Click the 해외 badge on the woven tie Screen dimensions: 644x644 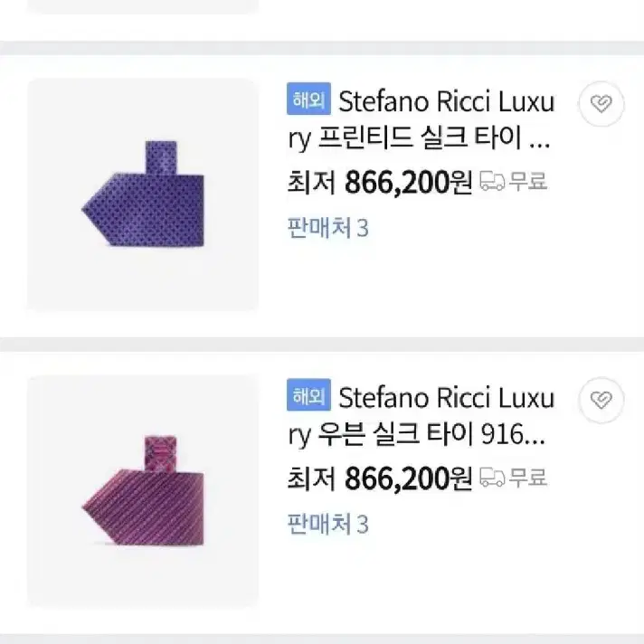pyautogui.click(x=308, y=394)
